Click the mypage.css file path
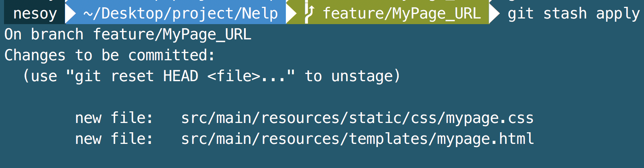 (x=357, y=118)
